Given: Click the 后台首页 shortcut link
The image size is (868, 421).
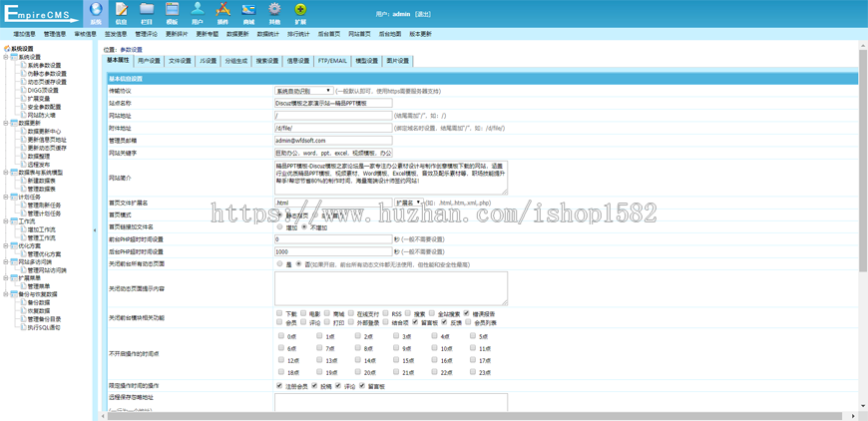Looking at the screenshot, I should (x=329, y=34).
